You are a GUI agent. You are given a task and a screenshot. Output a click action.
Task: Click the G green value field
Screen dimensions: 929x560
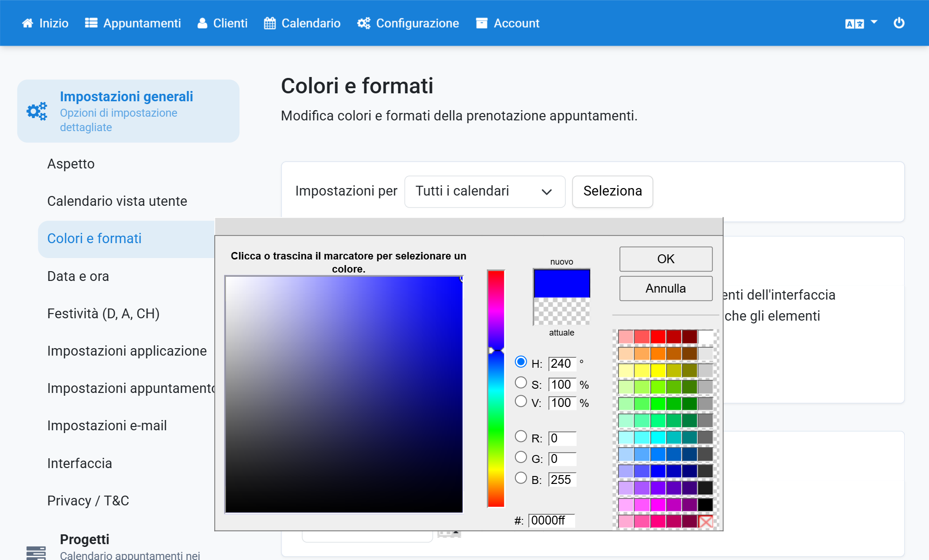pos(562,459)
